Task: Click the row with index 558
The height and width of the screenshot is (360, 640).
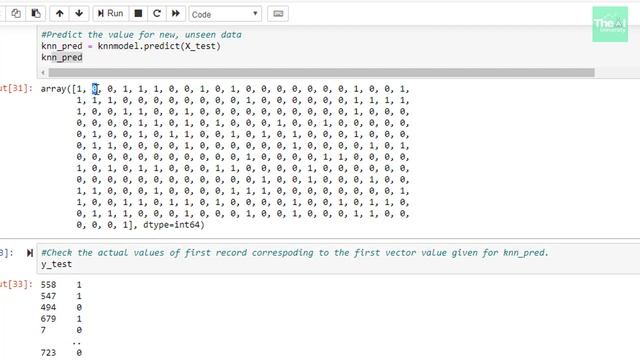Action: 61,284
